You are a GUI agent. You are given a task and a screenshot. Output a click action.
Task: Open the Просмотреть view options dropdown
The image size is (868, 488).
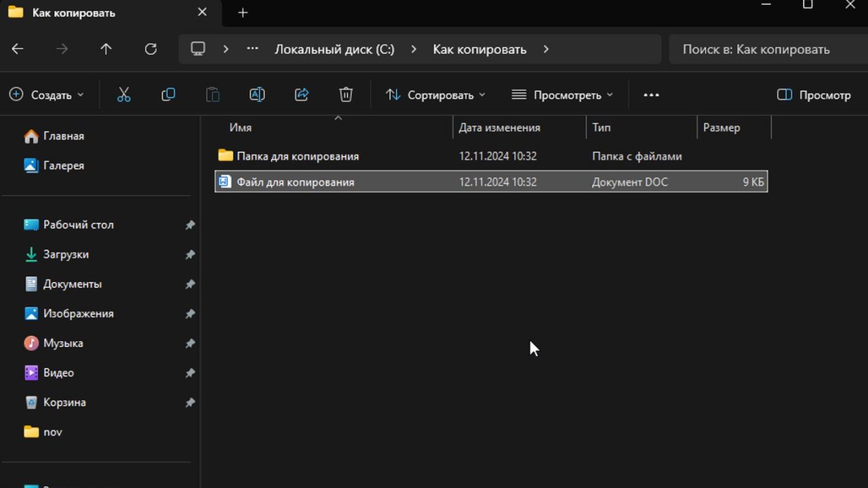pos(562,95)
